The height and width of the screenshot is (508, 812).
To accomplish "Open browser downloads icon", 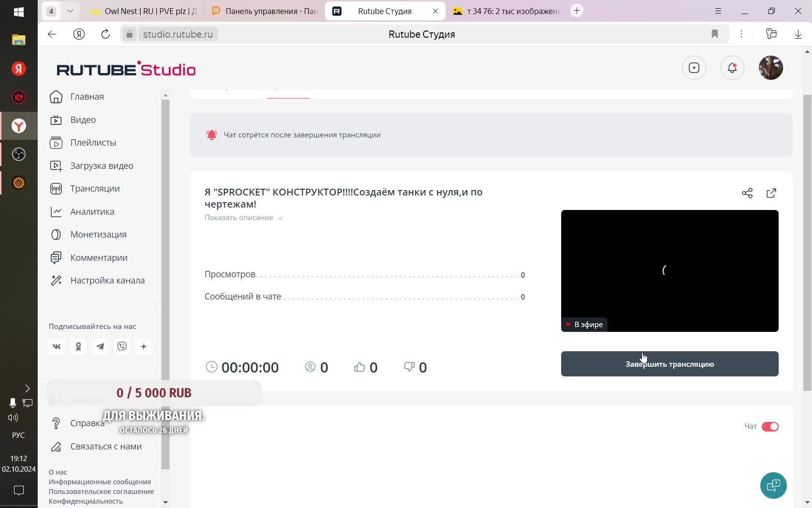I will click(798, 34).
